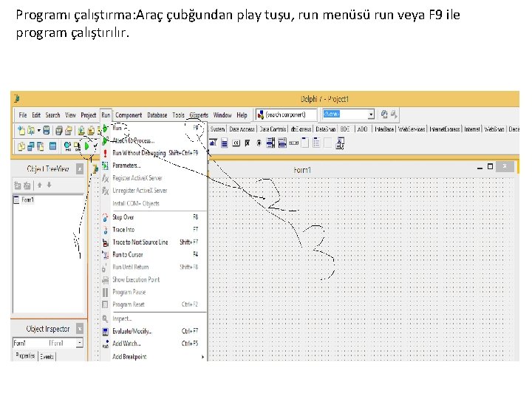This screenshot has width=532, height=399.
Task: Click the View Form toolbar icon
Action: click(30, 146)
